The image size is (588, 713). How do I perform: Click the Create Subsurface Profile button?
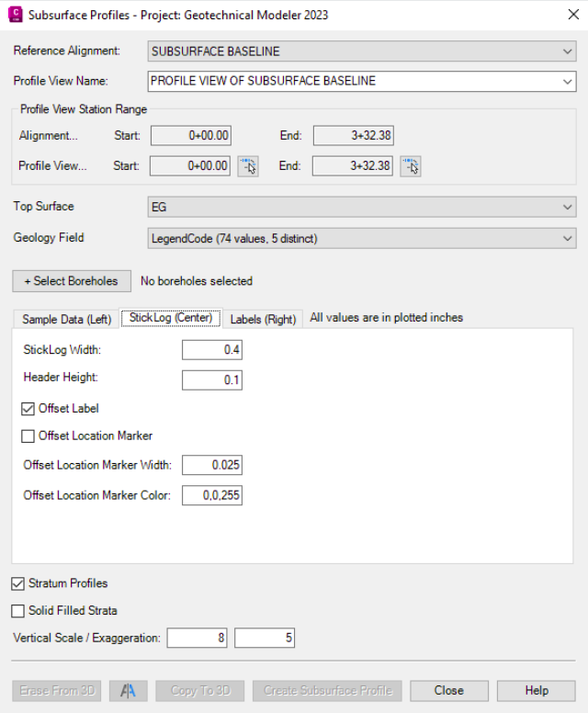click(x=327, y=691)
